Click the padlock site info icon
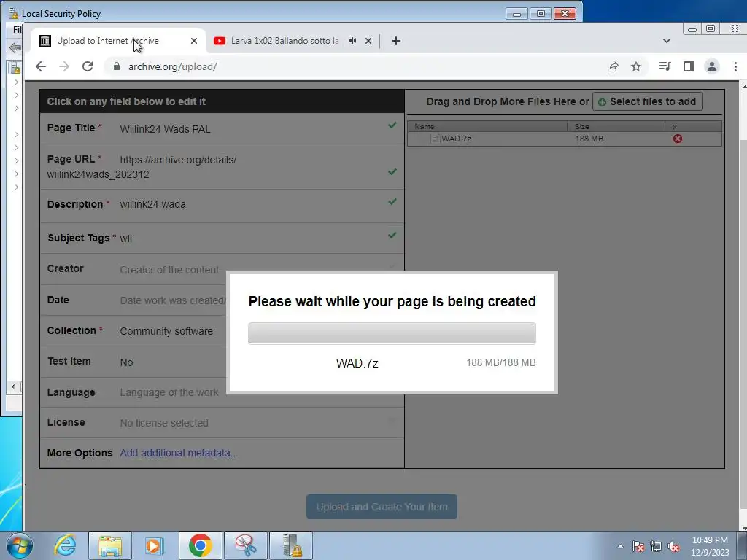The width and height of the screenshot is (747, 560). pos(116,66)
